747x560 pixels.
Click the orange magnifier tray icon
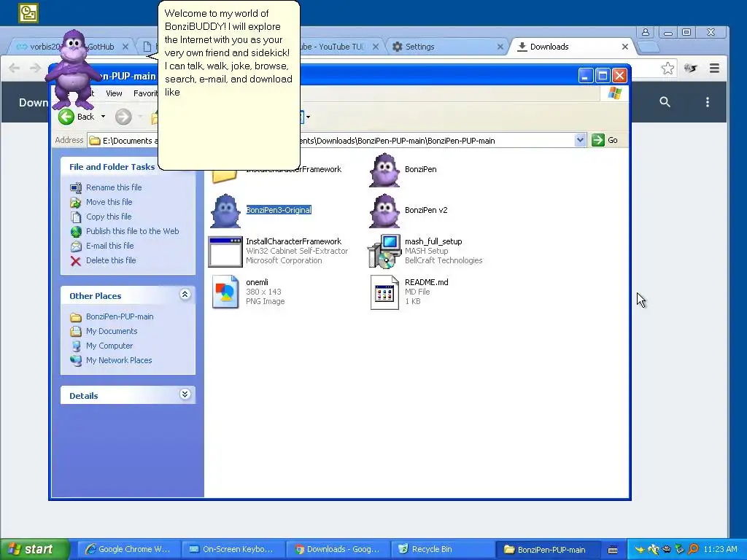pos(694,549)
